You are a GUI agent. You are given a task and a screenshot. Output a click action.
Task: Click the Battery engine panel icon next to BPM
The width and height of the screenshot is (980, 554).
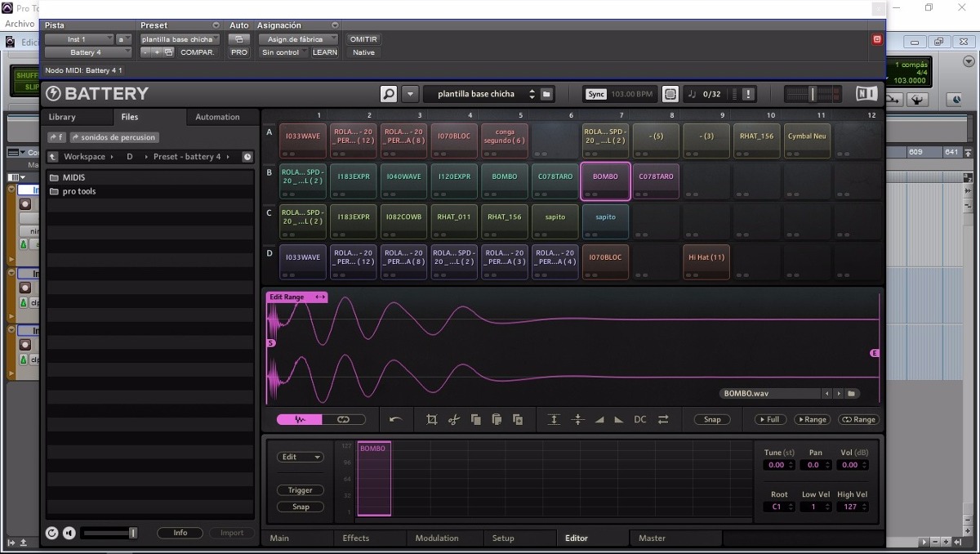(670, 94)
